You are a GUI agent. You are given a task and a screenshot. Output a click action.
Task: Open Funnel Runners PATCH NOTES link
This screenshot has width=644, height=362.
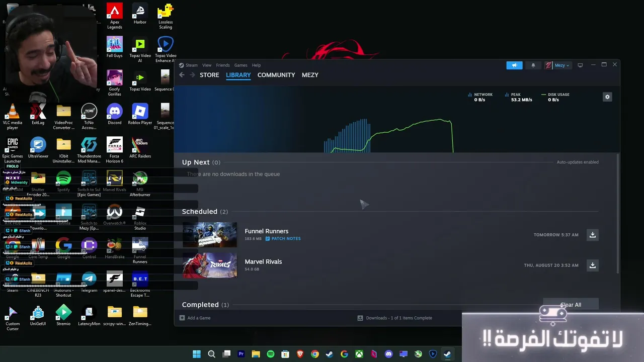(x=283, y=239)
